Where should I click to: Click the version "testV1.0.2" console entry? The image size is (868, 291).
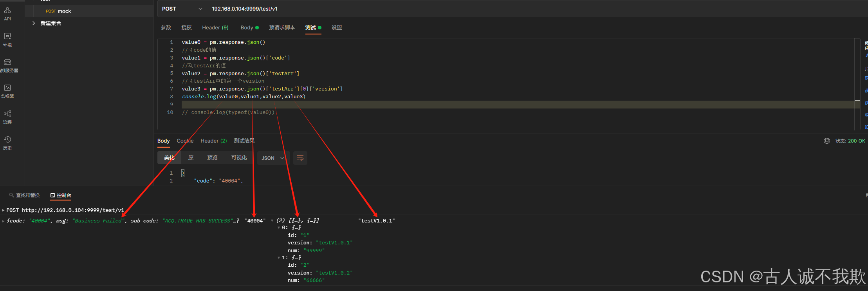320,273
